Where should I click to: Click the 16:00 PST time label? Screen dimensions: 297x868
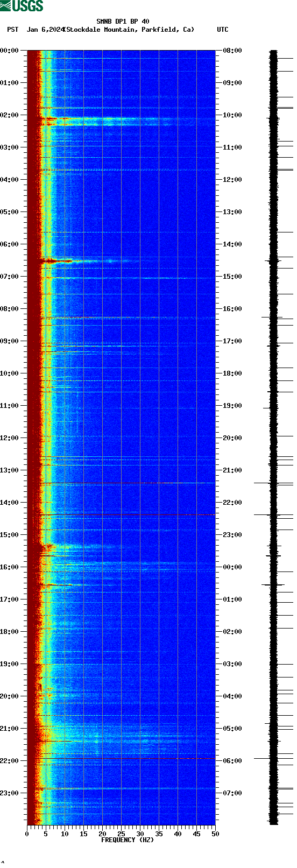click(10, 567)
